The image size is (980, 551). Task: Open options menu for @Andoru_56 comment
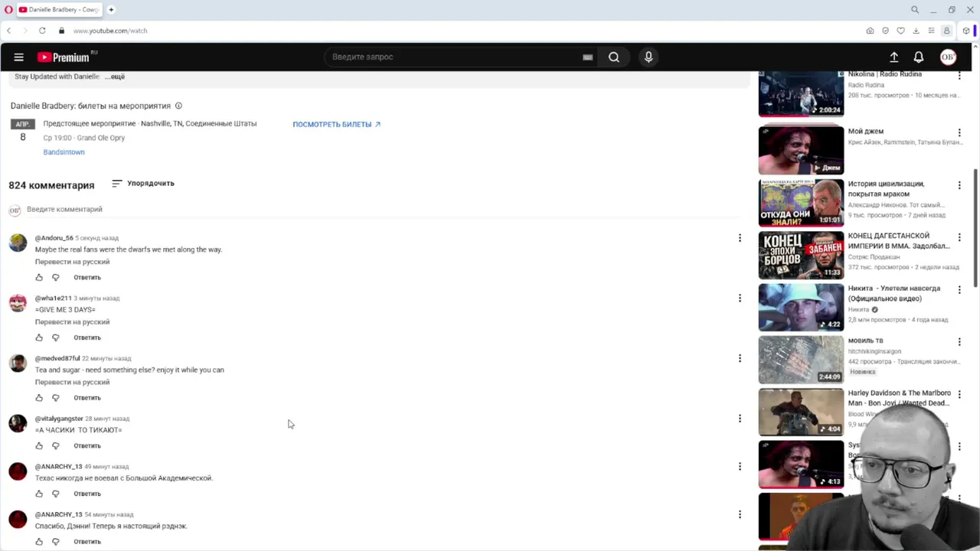pos(740,238)
